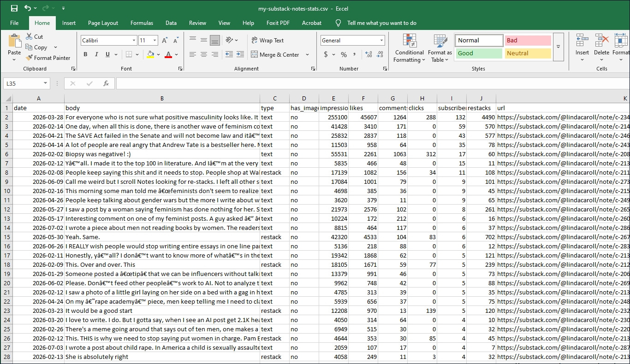Screen dimensions: 630x364
Task: Click the Format Painter brush icon
Action: (29, 58)
